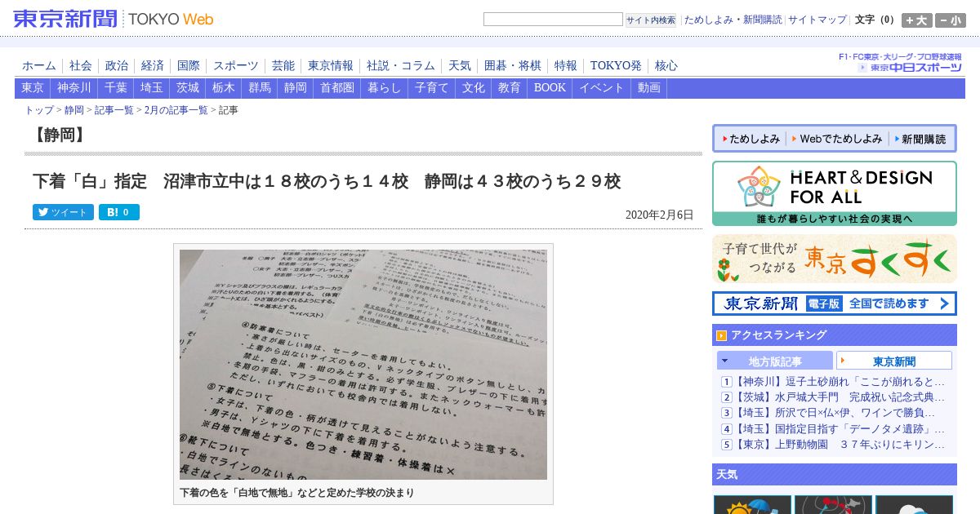
Task: Select 暮らし in the blue bar
Action: click(385, 88)
